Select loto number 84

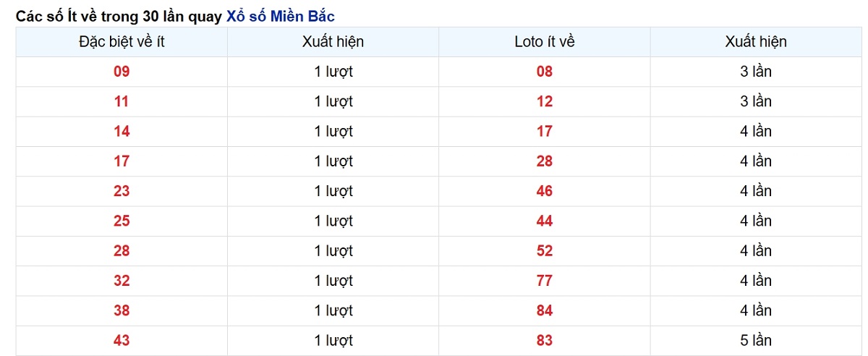(x=545, y=310)
